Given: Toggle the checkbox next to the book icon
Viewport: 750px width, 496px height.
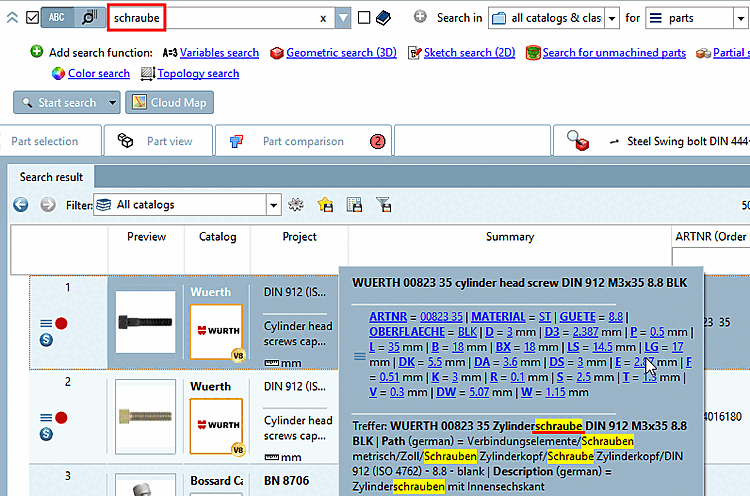Looking at the screenshot, I should tap(364, 18).
